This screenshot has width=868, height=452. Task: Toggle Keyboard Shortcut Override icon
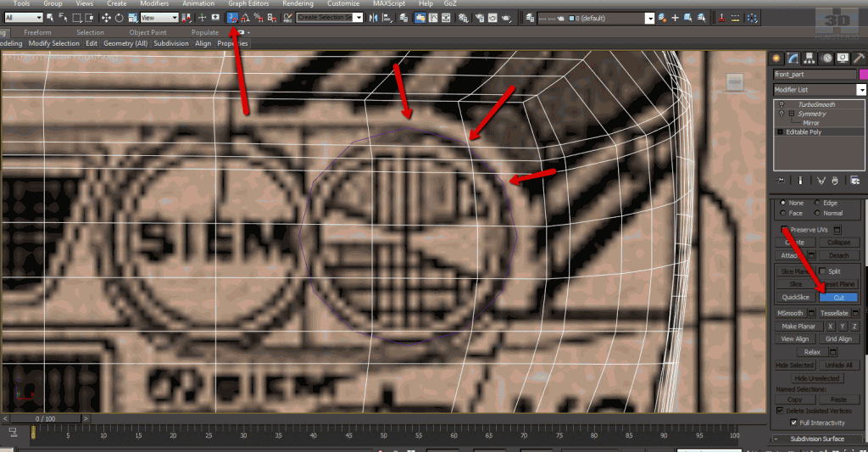point(215,18)
